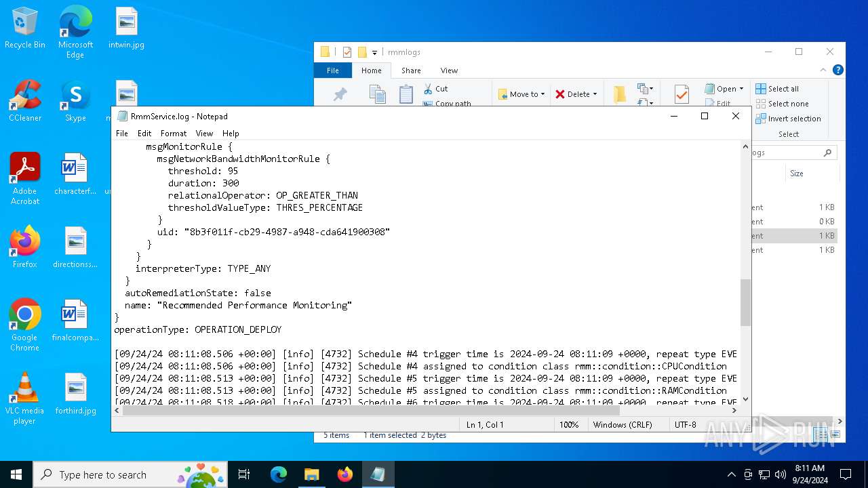The width and height of the screenshot is (868, 488).
Task: Open Customize Quick Access Toolbar dropdown
Action: [x=374, y=53]
